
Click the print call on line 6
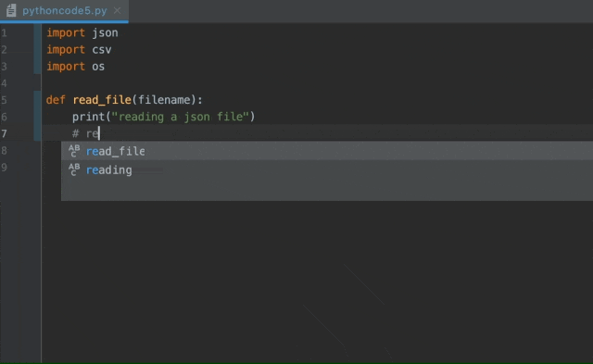(89, 117)
